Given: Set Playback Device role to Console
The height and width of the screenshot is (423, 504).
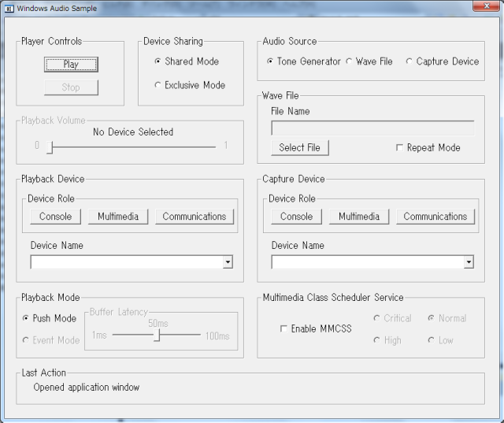Looking at the screenshot, I should click(x=55, y=217).
